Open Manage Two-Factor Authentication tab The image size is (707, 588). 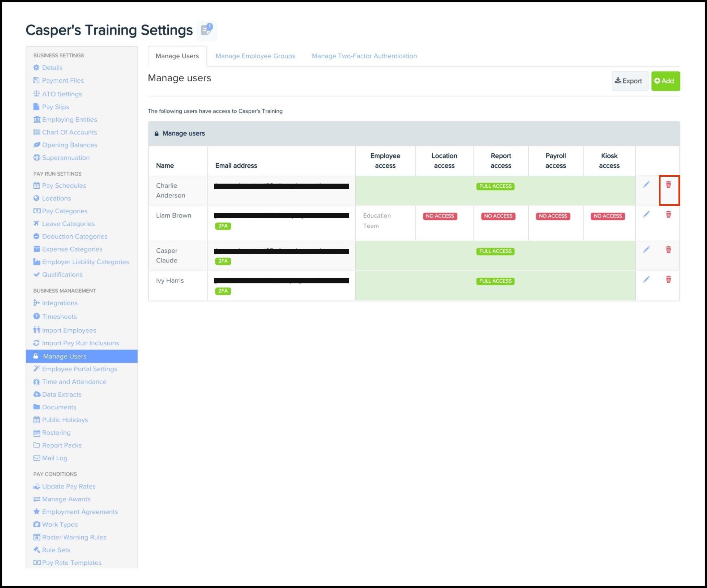click(364, 56)
